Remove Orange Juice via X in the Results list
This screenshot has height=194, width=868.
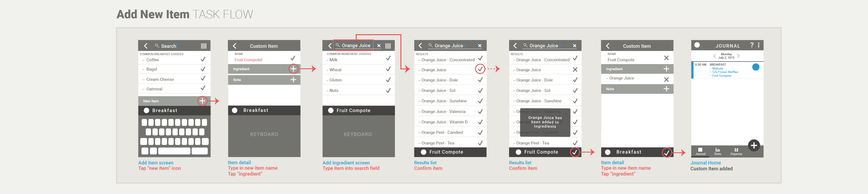click(575, 70)
